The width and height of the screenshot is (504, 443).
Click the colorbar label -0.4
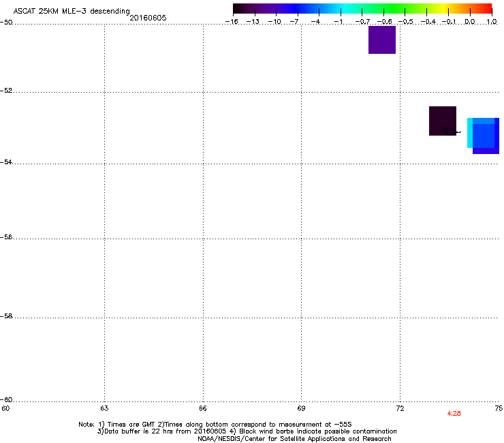tap(428, 22)
